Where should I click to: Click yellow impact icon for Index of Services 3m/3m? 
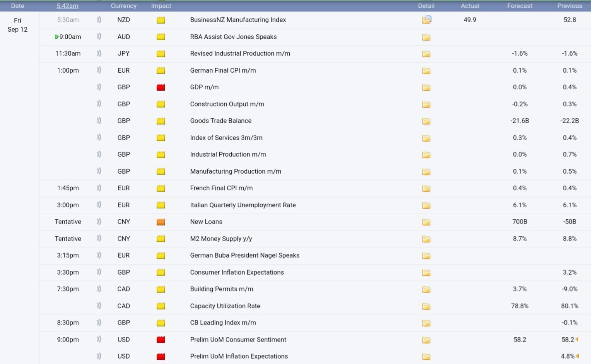(161, 138)
